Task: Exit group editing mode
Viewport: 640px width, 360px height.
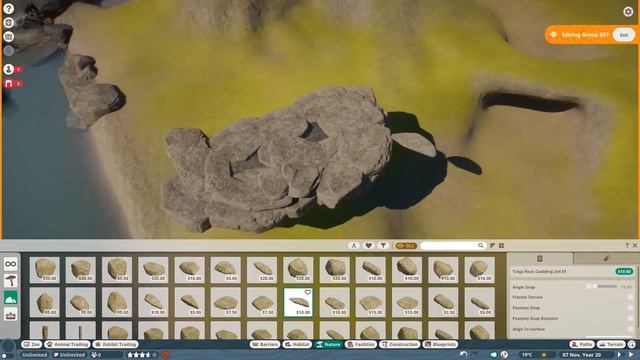Action: pos(624,35)
